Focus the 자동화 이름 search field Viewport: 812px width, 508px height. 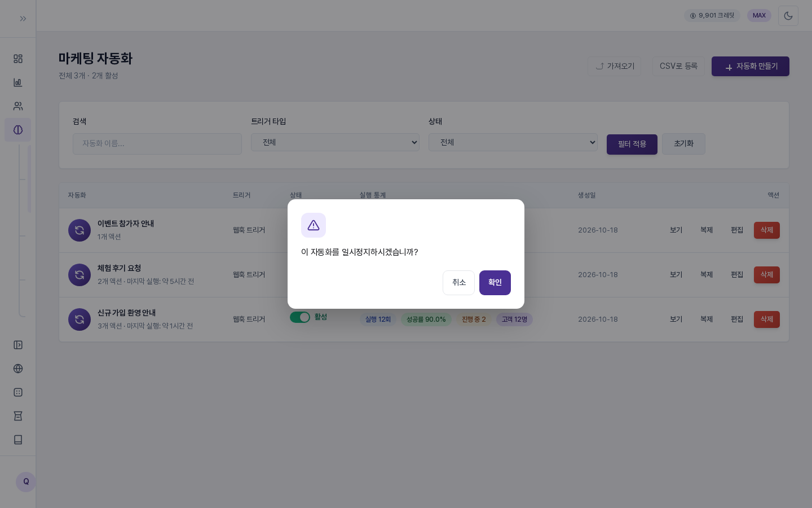click(157, 144)
